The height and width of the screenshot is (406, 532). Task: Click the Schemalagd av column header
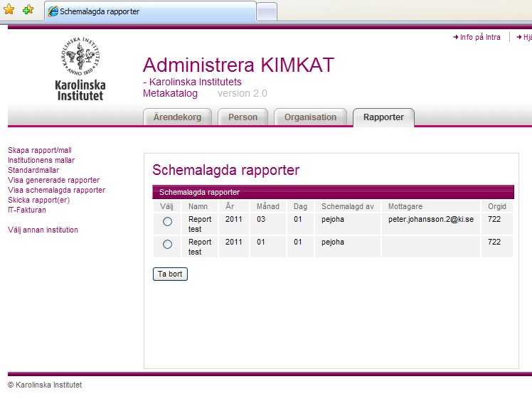tap(347, 206)
